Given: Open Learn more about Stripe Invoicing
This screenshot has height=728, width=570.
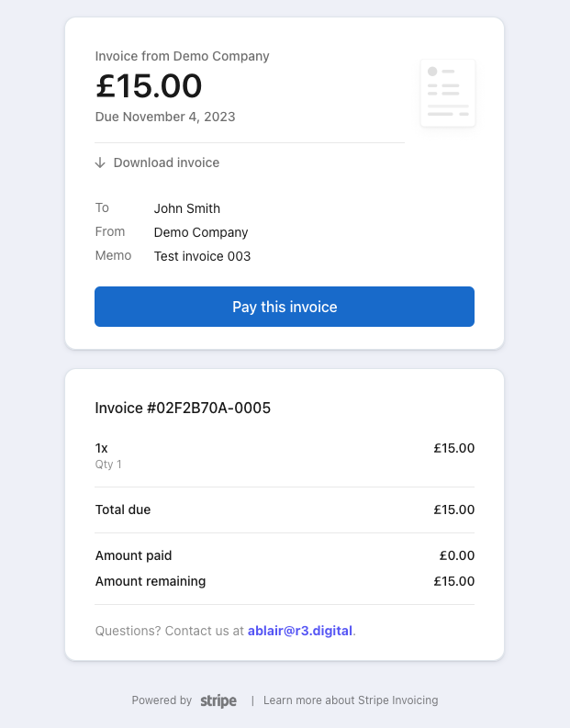Looking at the screenshot, I should [x=351, y=700].
